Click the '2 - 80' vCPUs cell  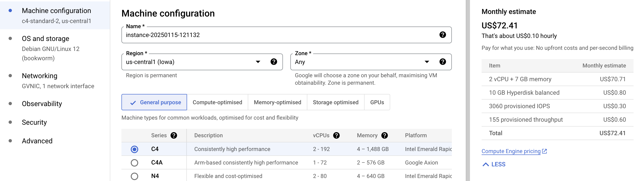coord(320,176)
